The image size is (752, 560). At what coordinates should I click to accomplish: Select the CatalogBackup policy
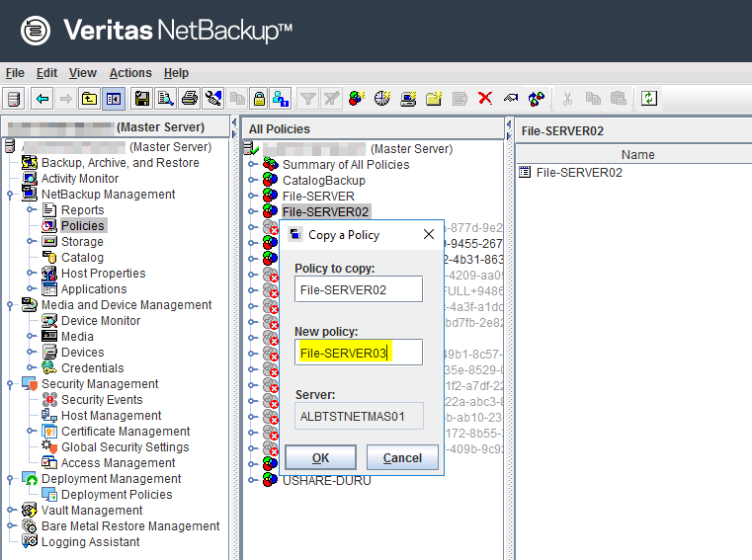(x=323, y=181)
